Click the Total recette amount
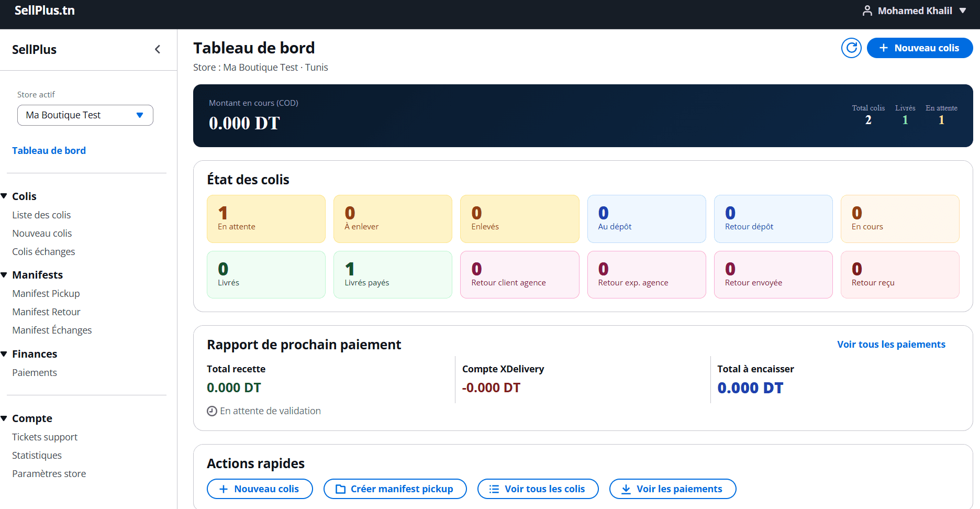This screenshot has width=980, height=509. [x=234, y=388]
